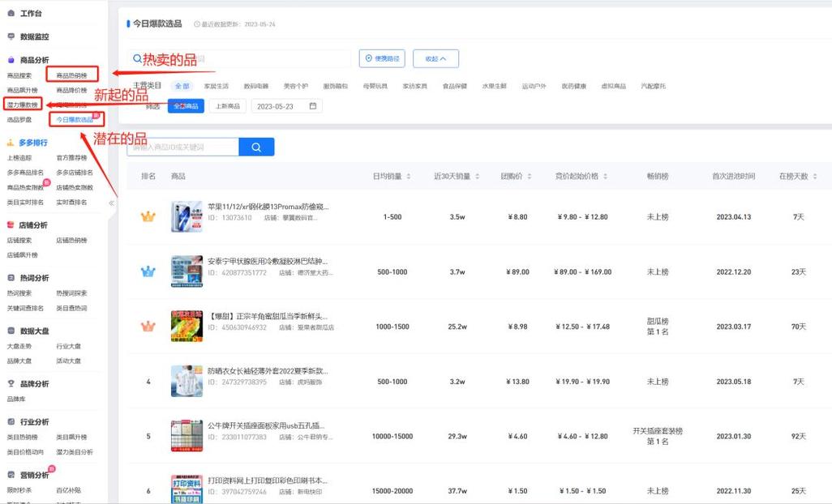Viewport: 832px width, 504px height.
Task: Open 潜力爆款榜 in sidebar
Action: coord(22,105)
